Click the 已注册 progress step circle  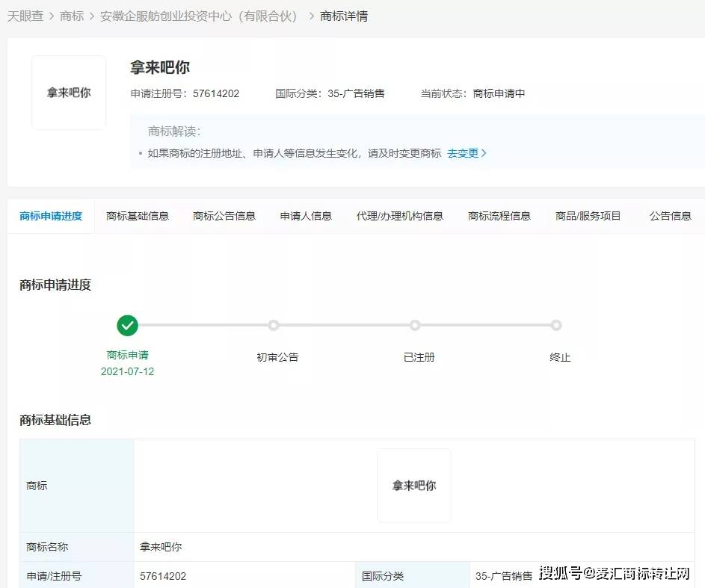tap(414, 325)
